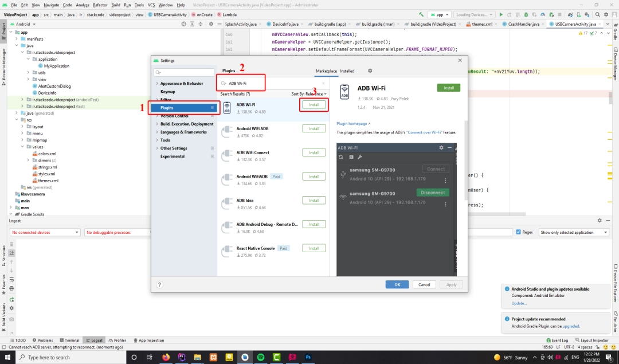Select Keymap in settings list
This screenshot has width=619, height=364.
(167, 92)
